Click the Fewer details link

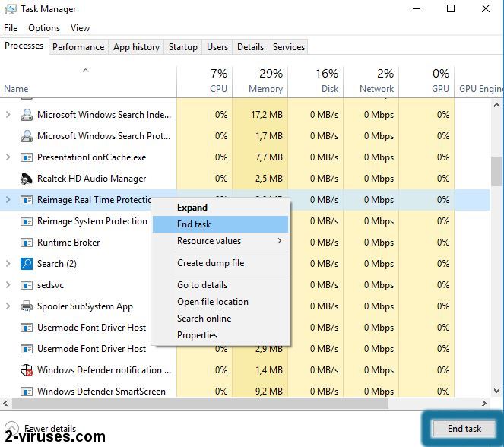coord(50,429)
